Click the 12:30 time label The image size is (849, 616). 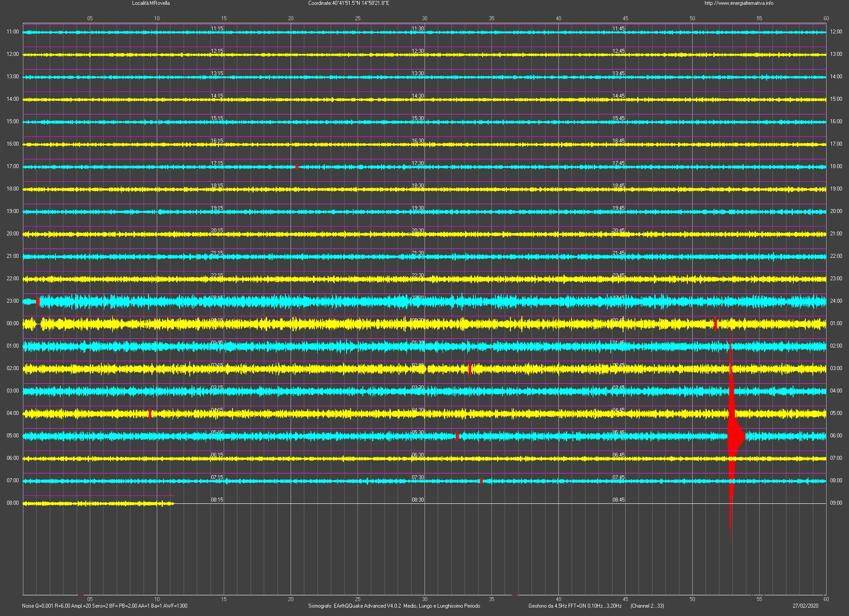click(x=418, y=51)
